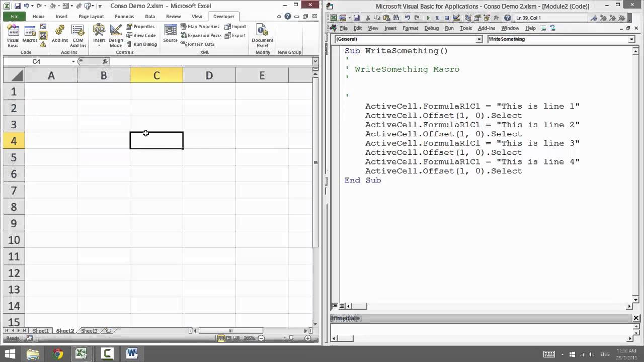Open the Excel File tab

point(14,17)
